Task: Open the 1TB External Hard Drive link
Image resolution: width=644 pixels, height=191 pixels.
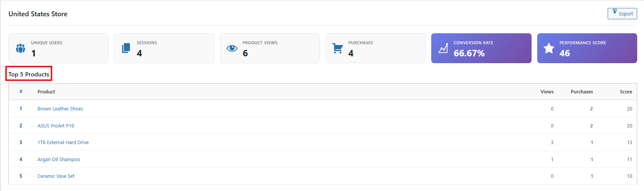Action: [x=63, y=142]
